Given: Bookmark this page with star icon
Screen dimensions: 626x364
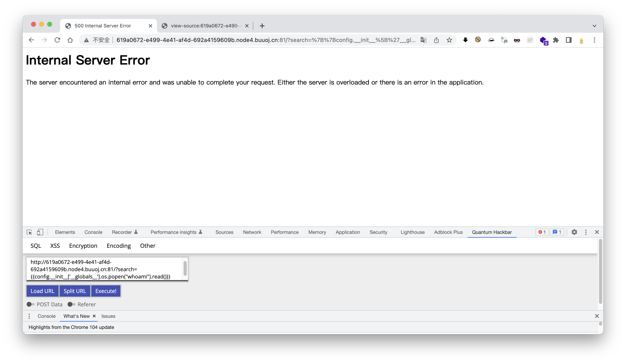Looking at the screenshot, I should point(449,40).
